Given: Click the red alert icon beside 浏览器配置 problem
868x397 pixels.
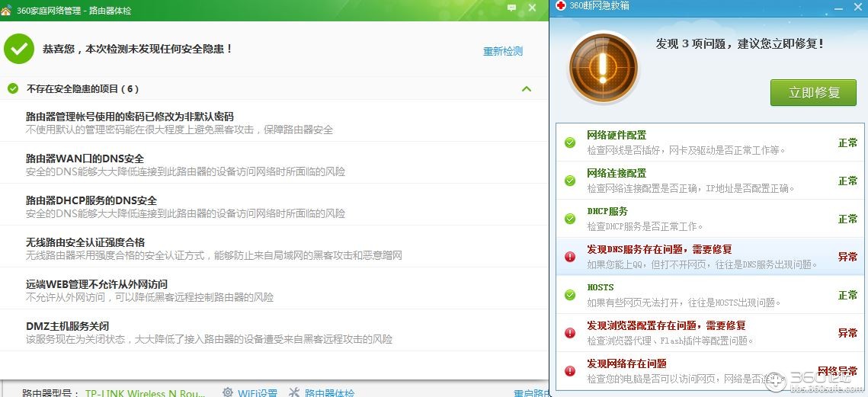Looking at the screenshot, I should click(x=569, y=333).
